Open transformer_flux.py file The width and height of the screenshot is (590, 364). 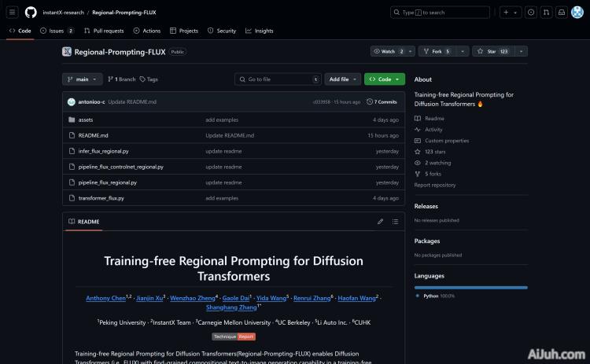point(101,198)
